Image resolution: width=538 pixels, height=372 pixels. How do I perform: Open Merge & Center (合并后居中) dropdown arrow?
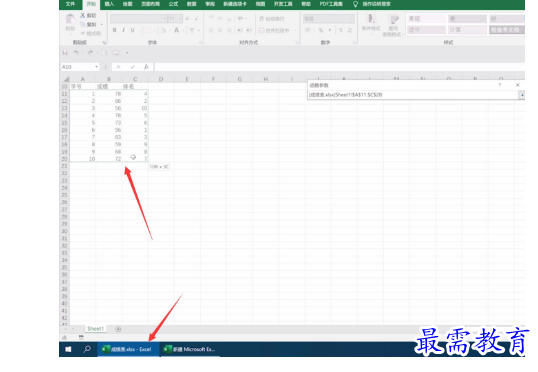(294, 30)
